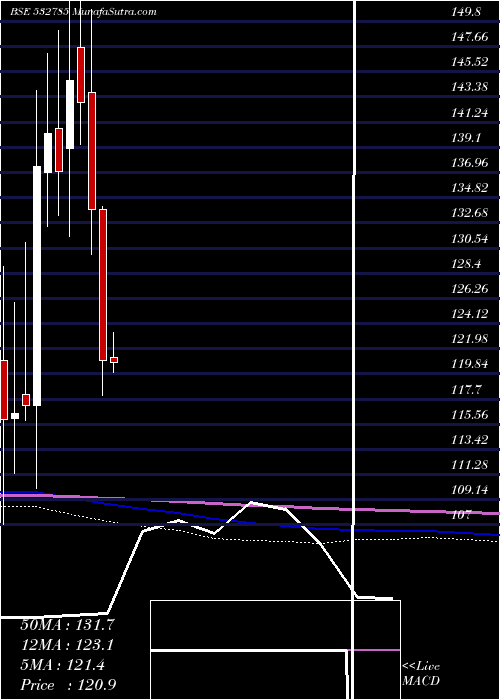The image size is (500, 700).
Task: Click the 134.82 price axis label
Action: click(469, 188)
